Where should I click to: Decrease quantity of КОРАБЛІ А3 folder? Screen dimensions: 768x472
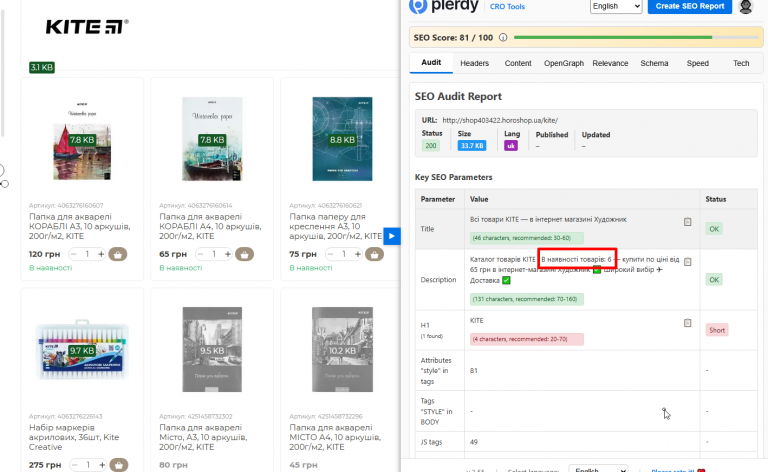(74, 254)
